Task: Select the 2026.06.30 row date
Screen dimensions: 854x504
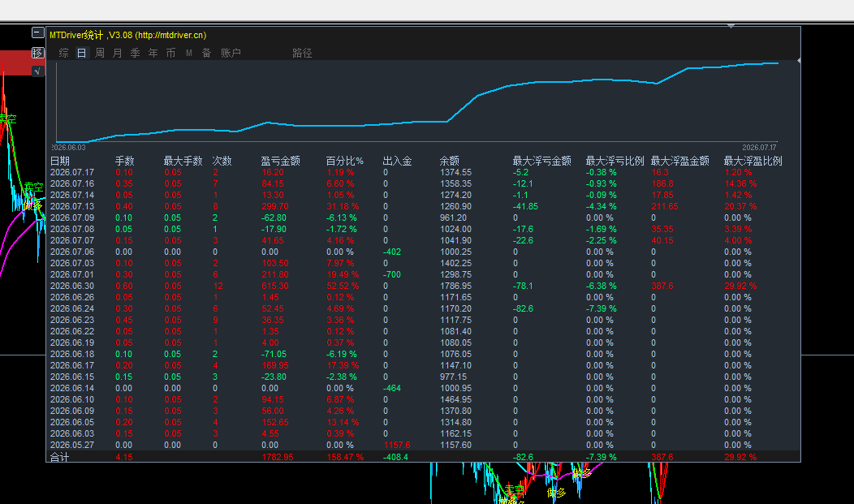Action: 72,286
